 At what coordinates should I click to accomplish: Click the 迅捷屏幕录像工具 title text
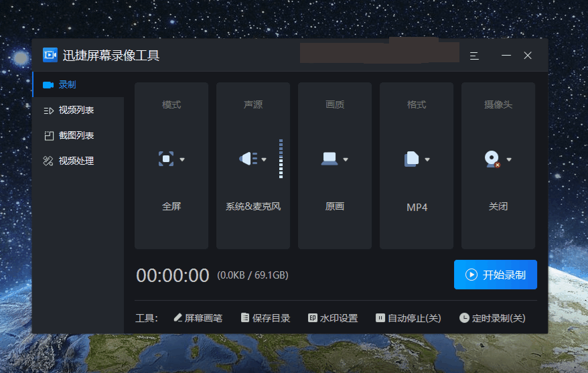pos(111,56)
